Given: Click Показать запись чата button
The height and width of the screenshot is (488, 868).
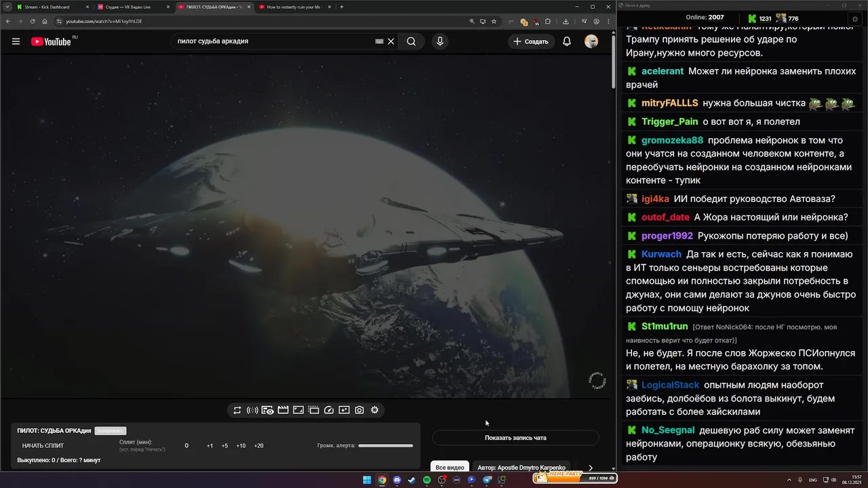Looking at the screenshot, I should click(515, 438).
